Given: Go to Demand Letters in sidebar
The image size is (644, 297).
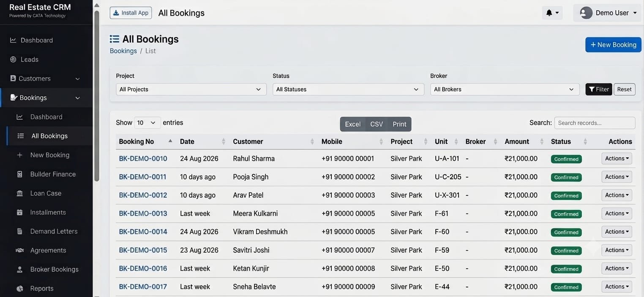Looking at the screenshot, I should pos(54,231).
